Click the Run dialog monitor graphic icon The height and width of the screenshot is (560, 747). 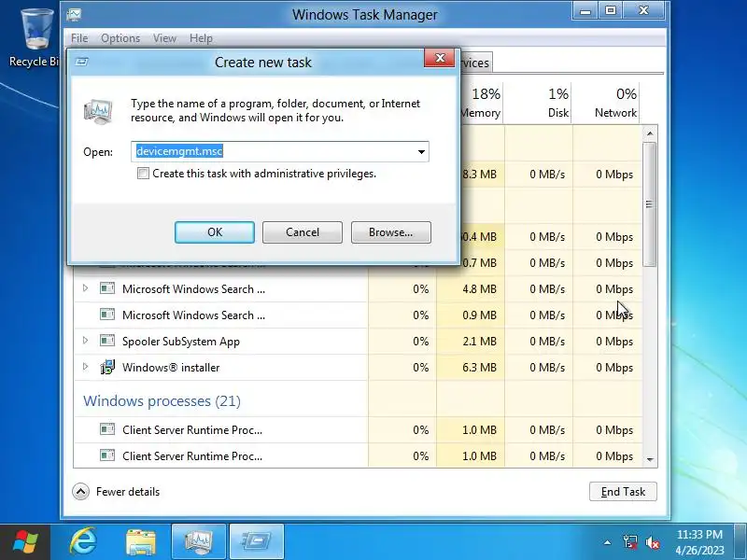[x=98, y=111]
